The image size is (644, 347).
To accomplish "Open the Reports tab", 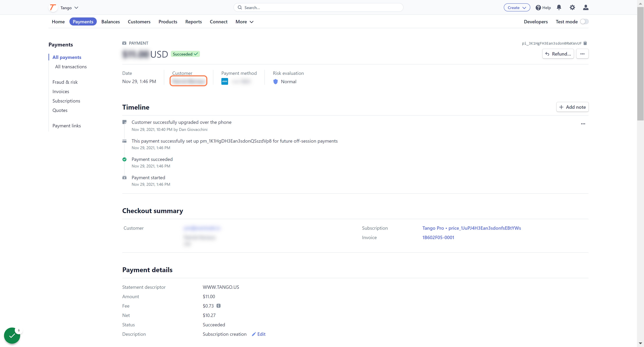I will 194,22.
